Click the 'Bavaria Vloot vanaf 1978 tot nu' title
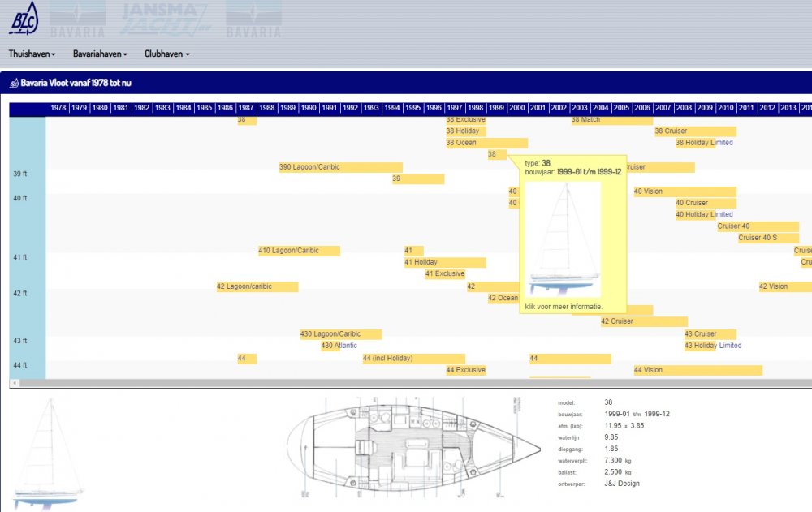812x512 pixels. [x=76, y=83]
